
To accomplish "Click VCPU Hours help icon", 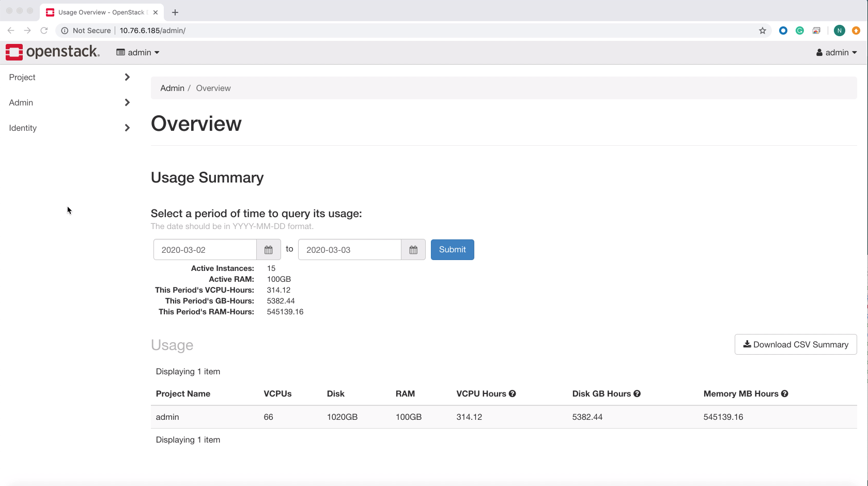I will tap(513, 393).
